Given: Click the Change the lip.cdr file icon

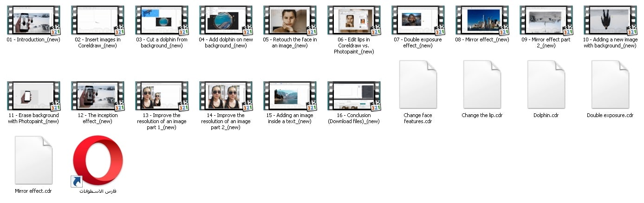Looking at the screenshot, I should click(482, 85).
